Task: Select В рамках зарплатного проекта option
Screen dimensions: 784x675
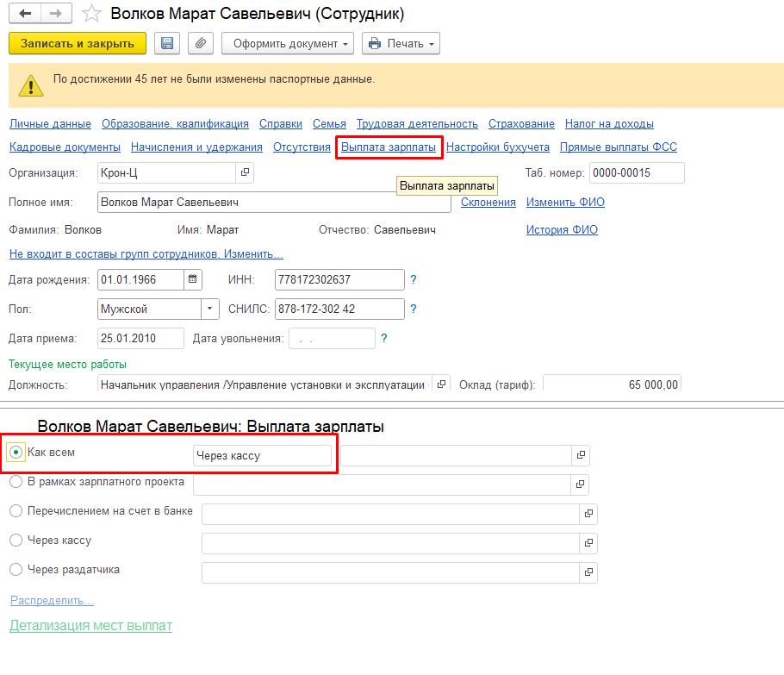Action: (x=16, y=482)
